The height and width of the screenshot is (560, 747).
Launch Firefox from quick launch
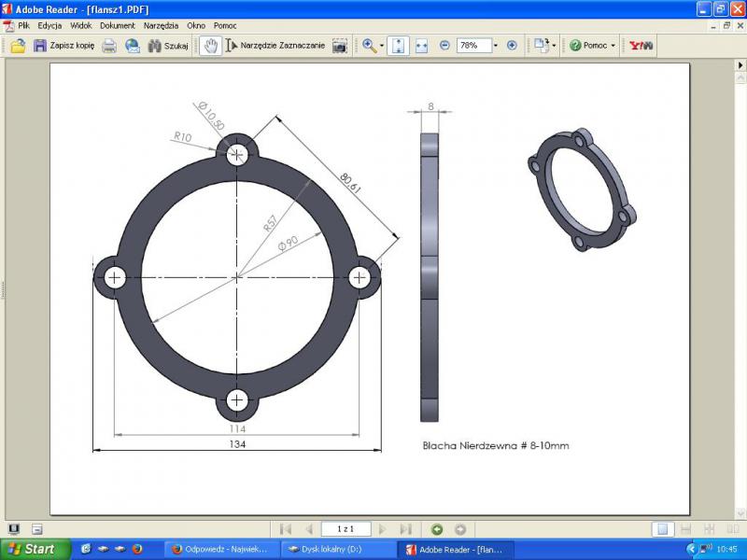(137, 549)
